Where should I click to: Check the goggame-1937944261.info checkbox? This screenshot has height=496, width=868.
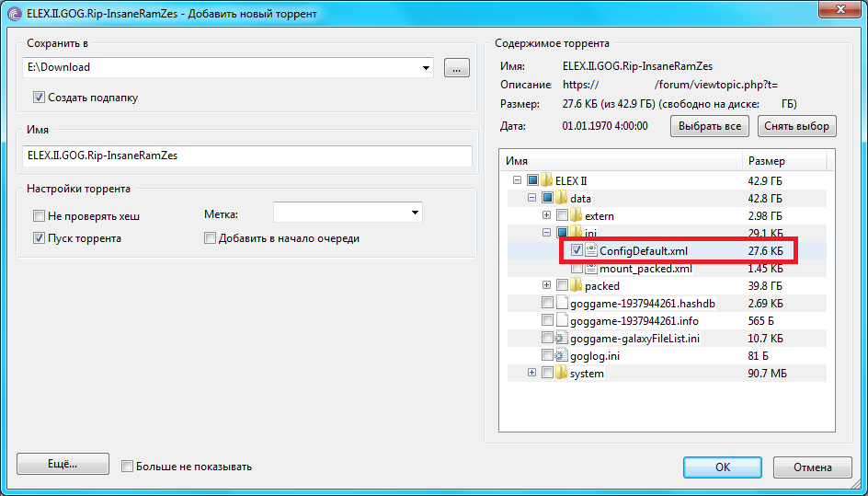click(x=547, y=320)
